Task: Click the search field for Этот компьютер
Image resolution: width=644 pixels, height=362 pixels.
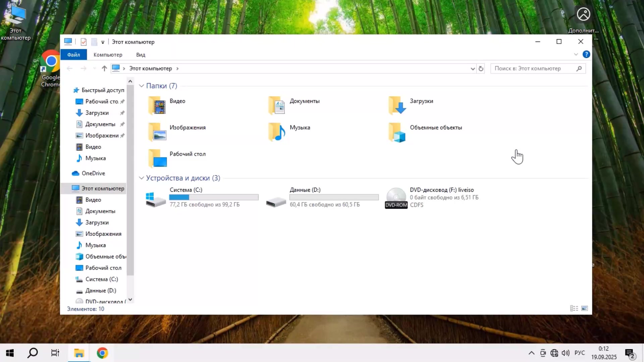Action: coord(533,68)
